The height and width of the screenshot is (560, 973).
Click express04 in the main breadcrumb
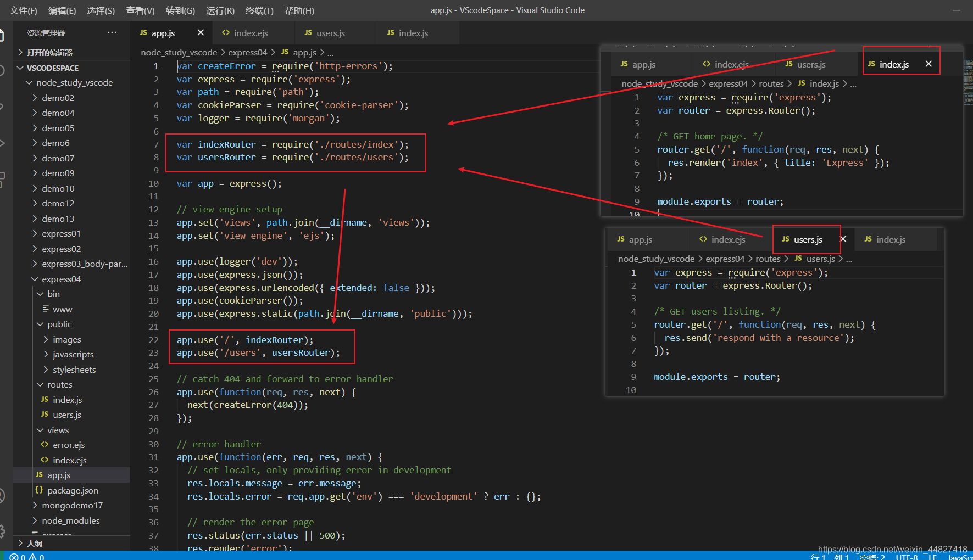tap(247, 52)
